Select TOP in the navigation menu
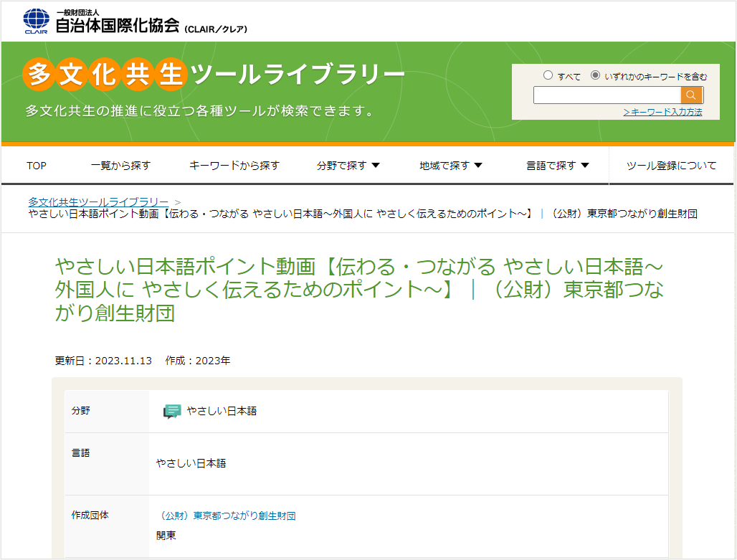737x560 pixels. [x=36, y=164]
